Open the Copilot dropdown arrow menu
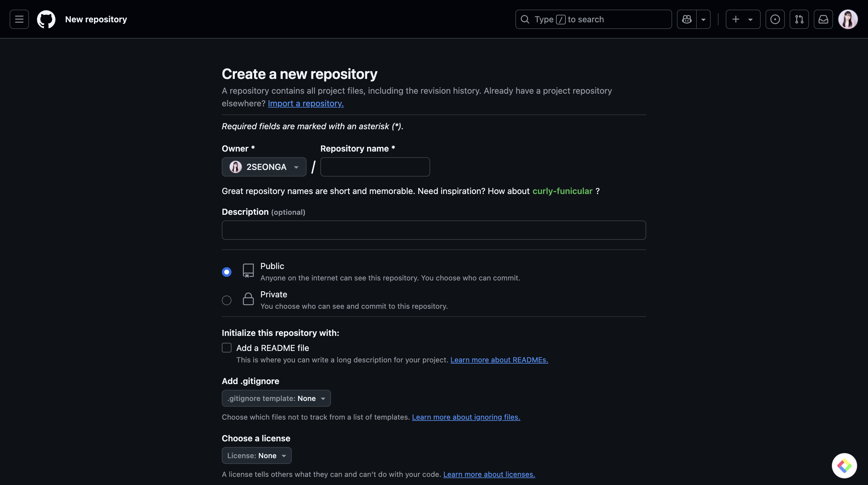 click(x=703, y=19)
